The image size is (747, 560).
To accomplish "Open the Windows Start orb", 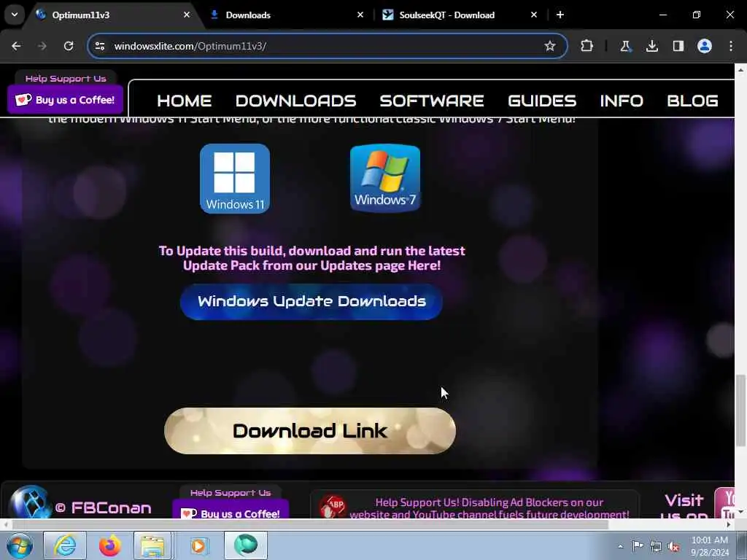I will 20,545.
